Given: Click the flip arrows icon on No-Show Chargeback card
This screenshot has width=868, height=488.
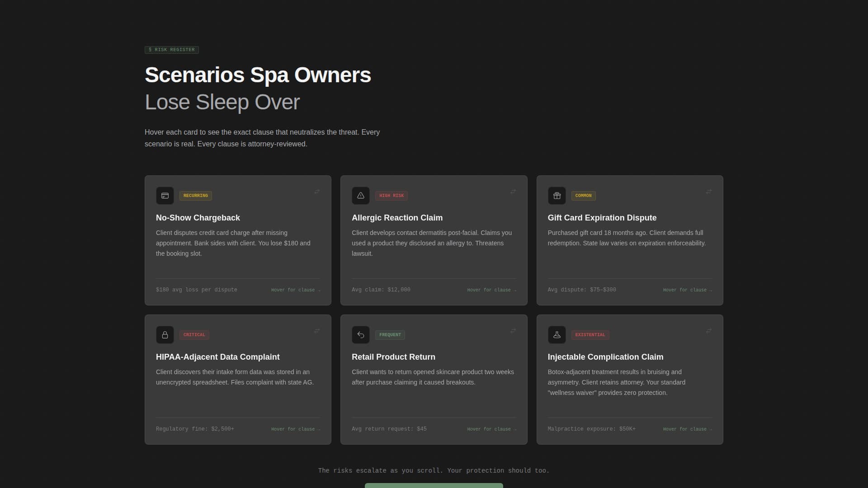Looking at the screenshot, I should coord(317,192).
